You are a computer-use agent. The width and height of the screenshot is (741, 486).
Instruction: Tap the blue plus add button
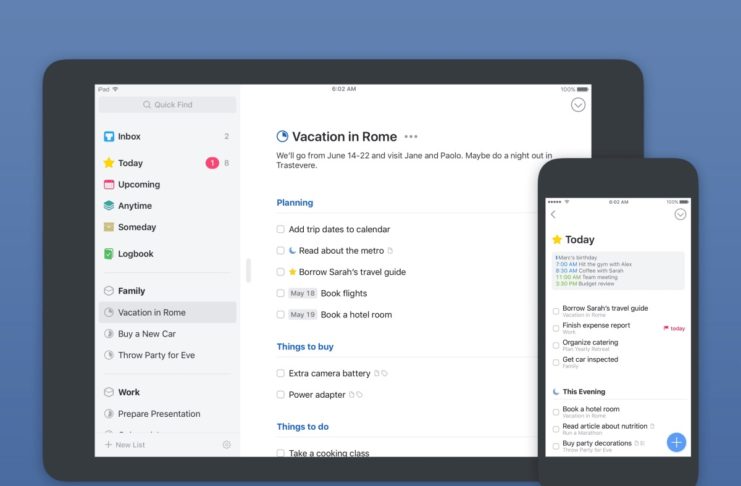(x=676, y=443)
